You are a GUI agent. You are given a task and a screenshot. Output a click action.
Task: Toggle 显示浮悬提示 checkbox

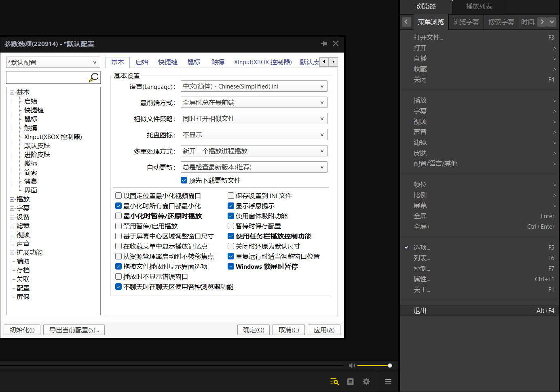pos(231,206)
